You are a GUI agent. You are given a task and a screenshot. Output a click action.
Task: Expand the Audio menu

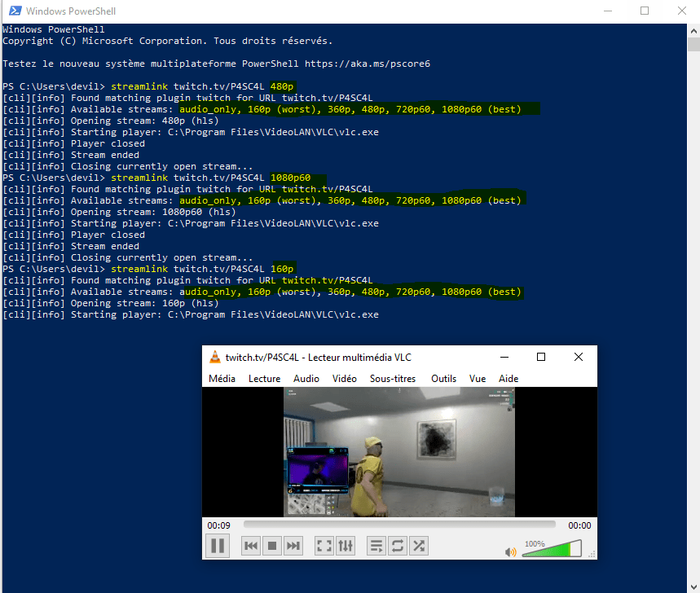click(306, 378)
